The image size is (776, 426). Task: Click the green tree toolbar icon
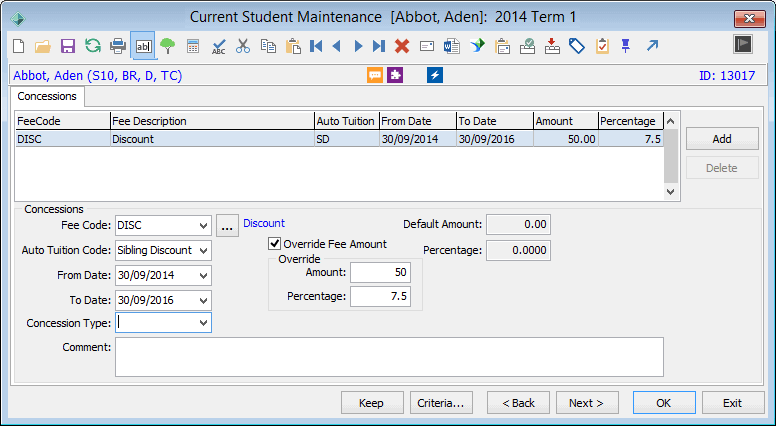168,47
